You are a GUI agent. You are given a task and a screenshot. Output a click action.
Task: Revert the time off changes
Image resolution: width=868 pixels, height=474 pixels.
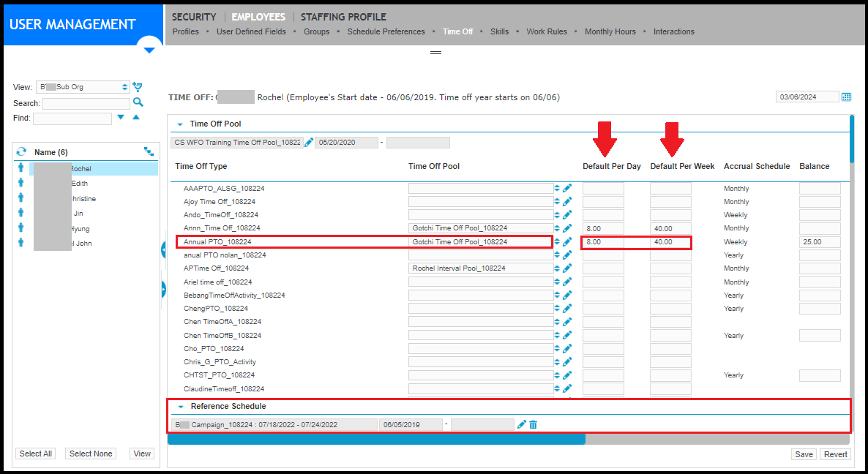click(835, 454)
